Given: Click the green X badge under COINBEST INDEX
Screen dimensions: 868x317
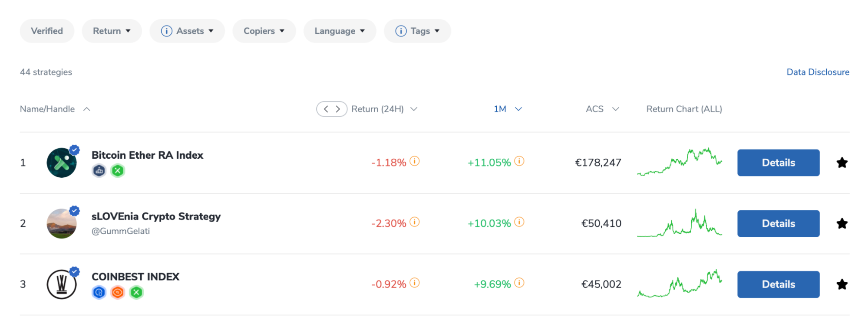Looking at the screenshot, I should pyautogui.click(x=136, y=293).
